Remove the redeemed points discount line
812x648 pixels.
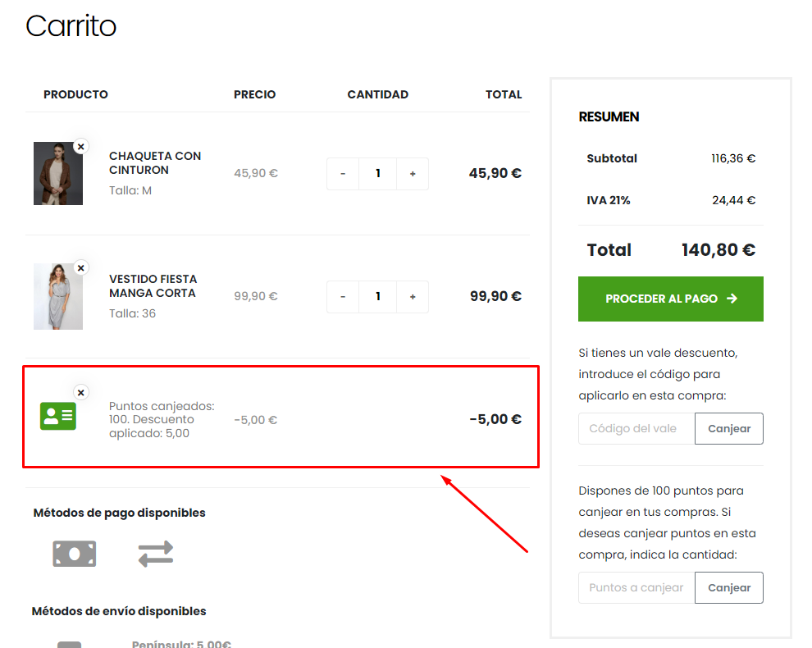pos(80,392)
